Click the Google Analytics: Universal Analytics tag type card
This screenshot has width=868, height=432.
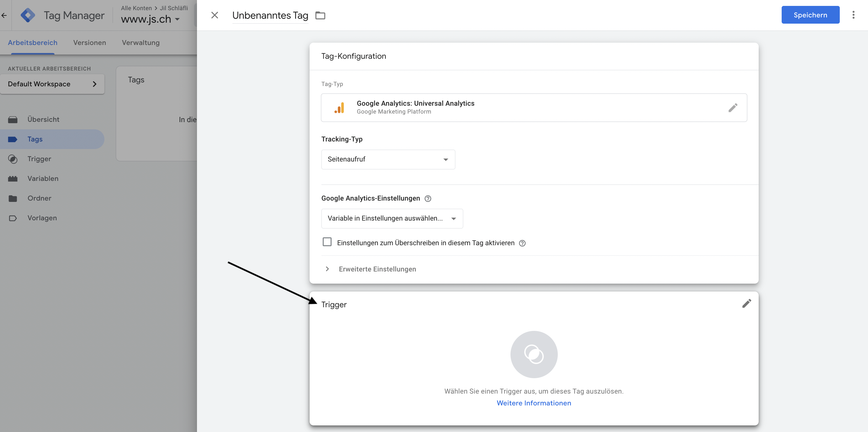coord(534,107)
